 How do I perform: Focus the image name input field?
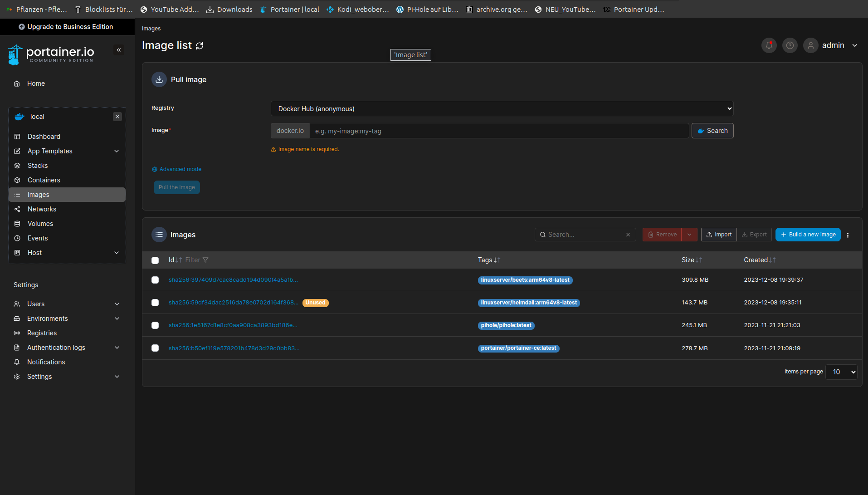(x=499, y=131)
